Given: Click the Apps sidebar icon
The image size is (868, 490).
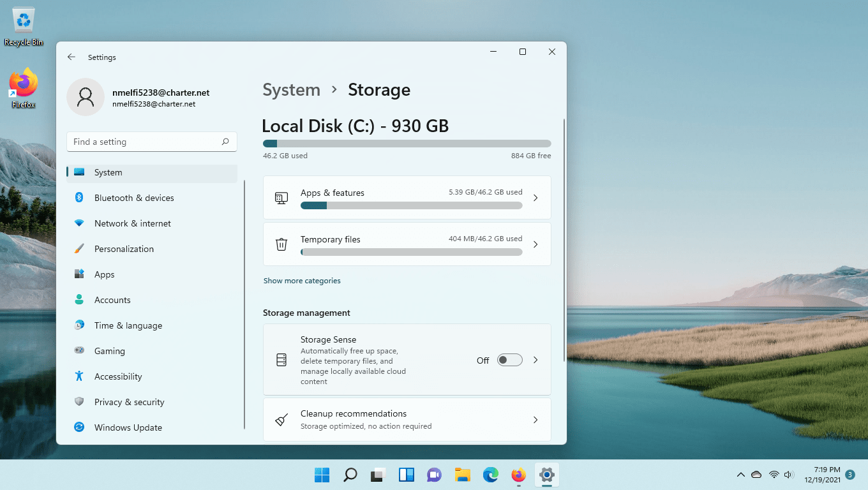Looking at the screenshot, I should (79, 274).
